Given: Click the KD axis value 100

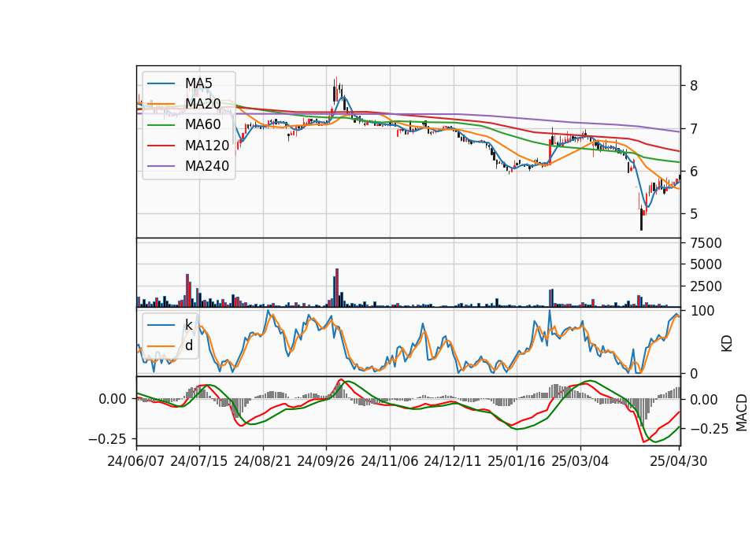Looking at the screenshot, I should coord(702,311).
